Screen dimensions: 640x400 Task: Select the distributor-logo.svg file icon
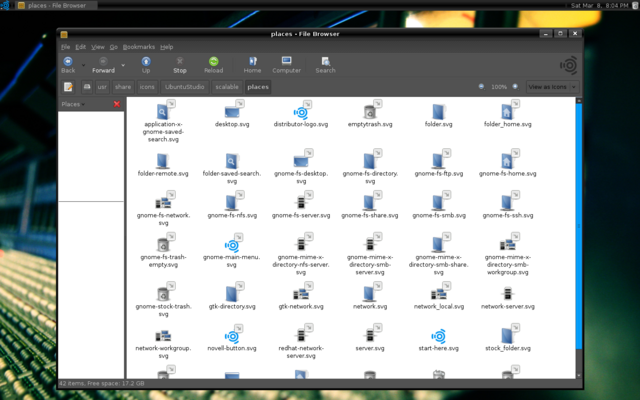[x=301, y=112]
